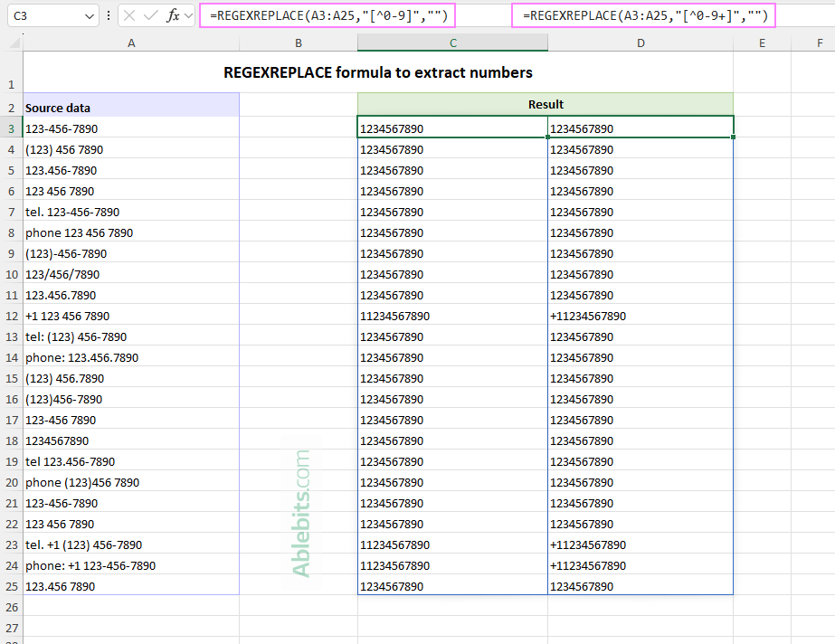Viewport: 835px width, 644px height.
Task: Select column E header
Action: click(x=762, y=43)
